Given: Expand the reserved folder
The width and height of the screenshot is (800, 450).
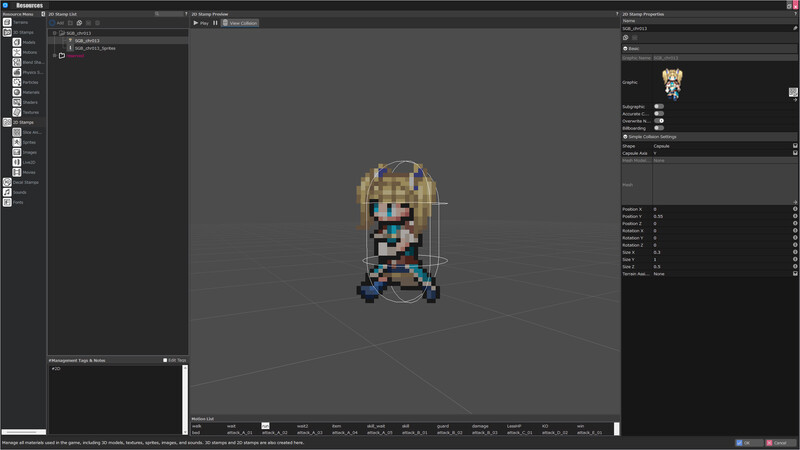Looking at the screenshot, I should tap(55, 56).
